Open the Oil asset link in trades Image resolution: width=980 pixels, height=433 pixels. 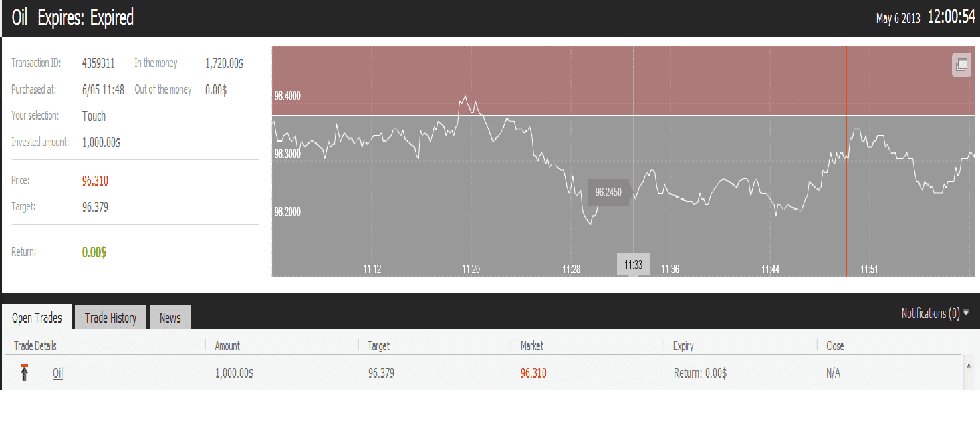[x=57, y=374]
